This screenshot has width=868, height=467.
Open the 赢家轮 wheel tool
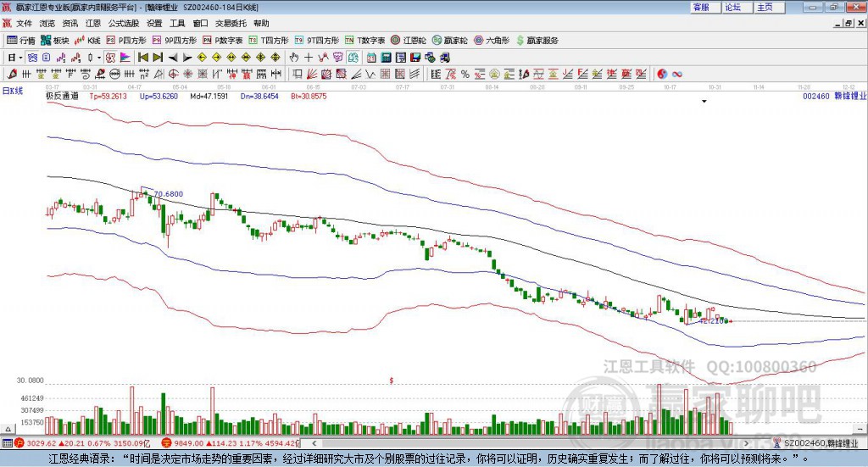click(449, 41)
